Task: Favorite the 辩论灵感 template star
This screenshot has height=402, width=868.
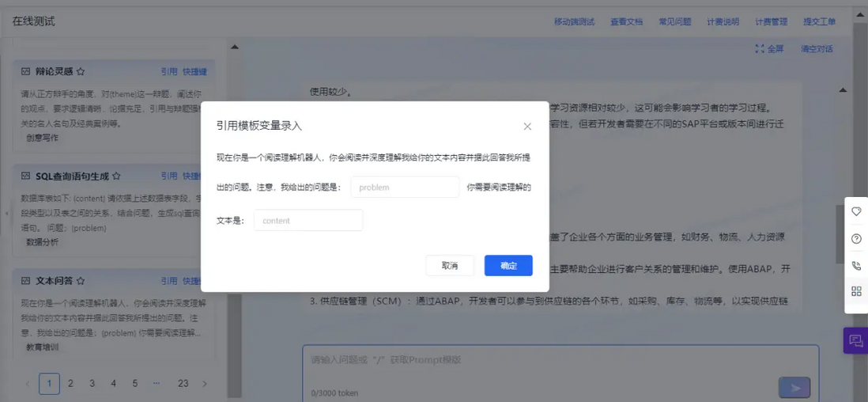Action: 81,71
